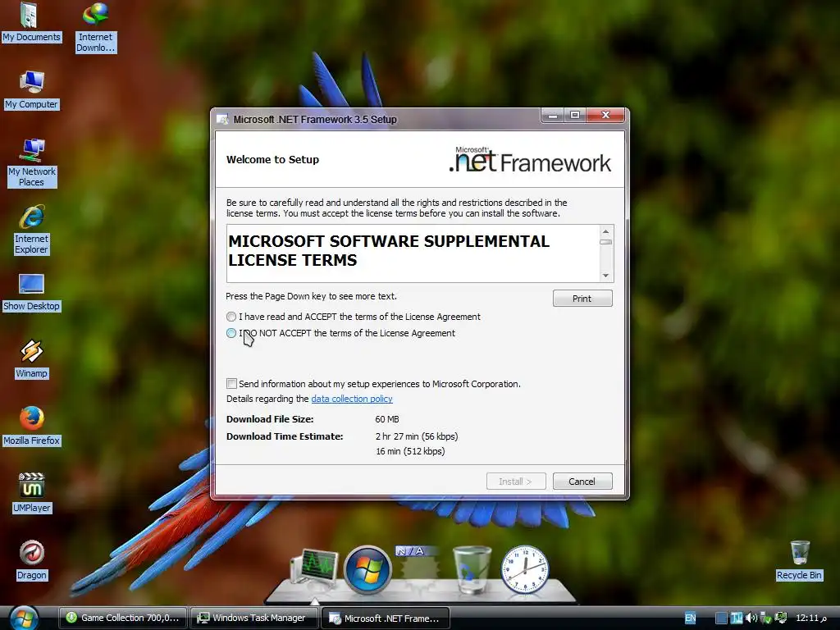Viewport: 840px width, 630px height.
Task: Click license text scroll up arrow
Action: tap(606, 231)
